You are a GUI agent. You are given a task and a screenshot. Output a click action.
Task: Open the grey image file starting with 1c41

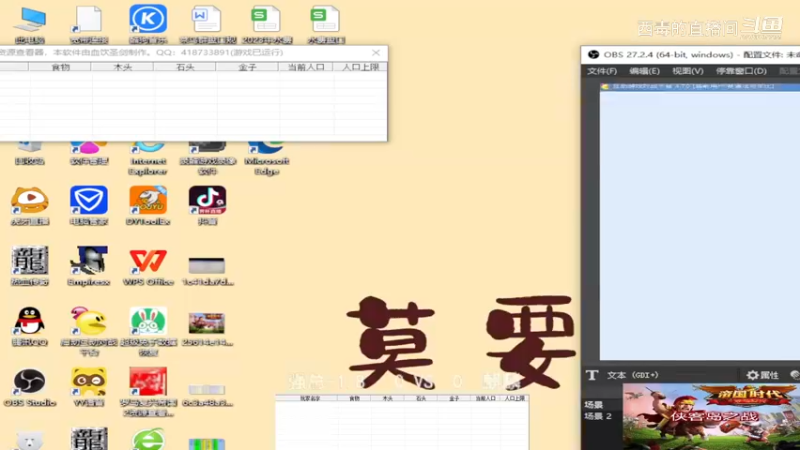(x=207, y=265)
